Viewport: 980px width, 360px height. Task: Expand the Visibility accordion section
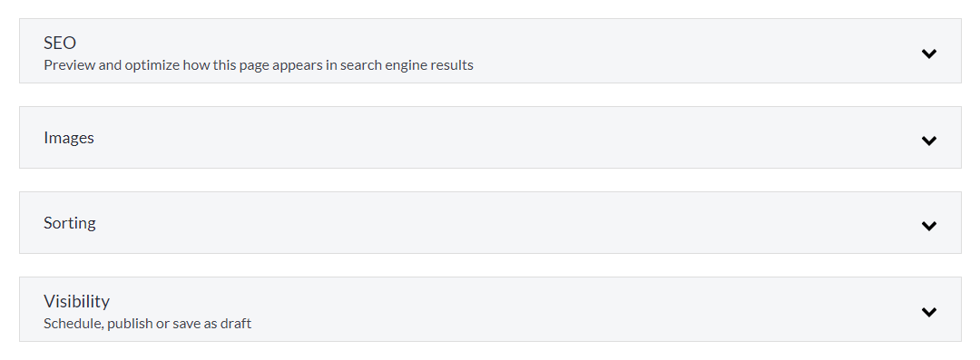coord(490,309)
